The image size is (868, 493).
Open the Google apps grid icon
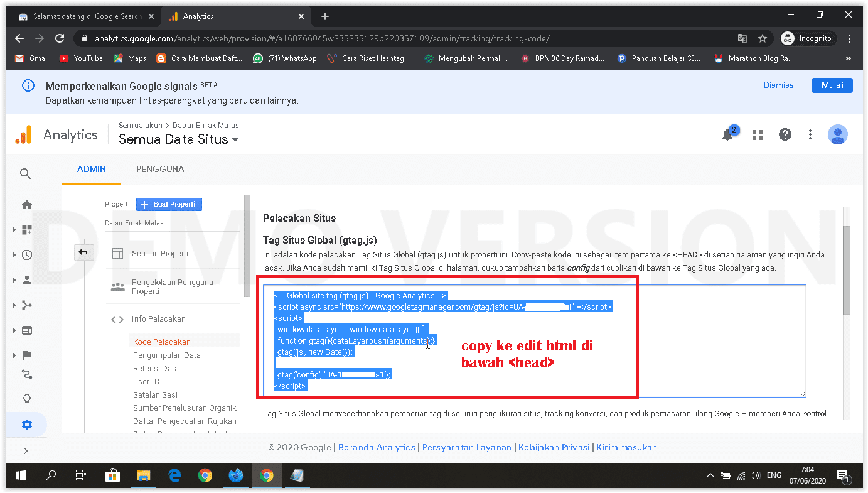click(758, 134)
